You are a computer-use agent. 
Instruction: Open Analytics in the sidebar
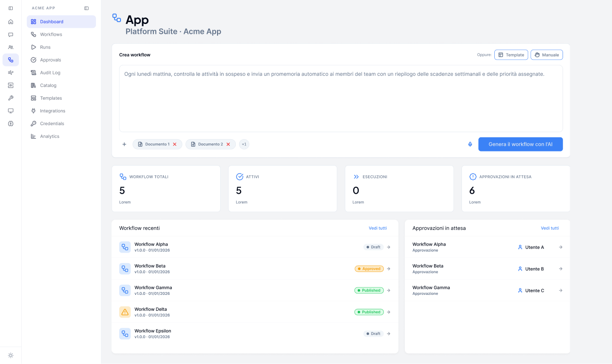[61, 136]
